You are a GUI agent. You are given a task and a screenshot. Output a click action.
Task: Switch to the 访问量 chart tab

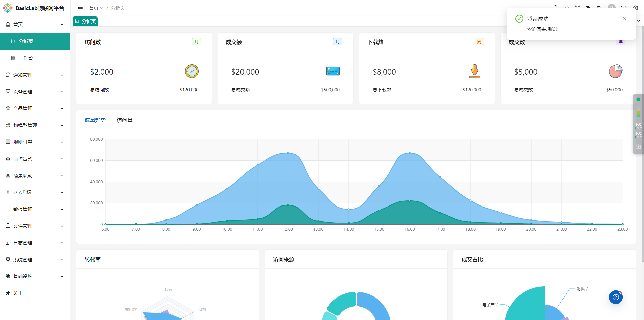pos(125,120)
